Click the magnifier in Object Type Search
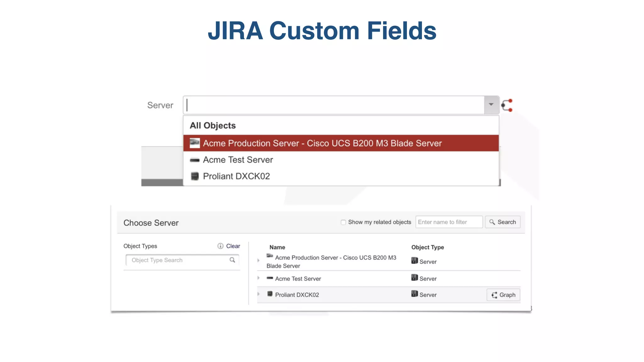 [x=232, y=260]
